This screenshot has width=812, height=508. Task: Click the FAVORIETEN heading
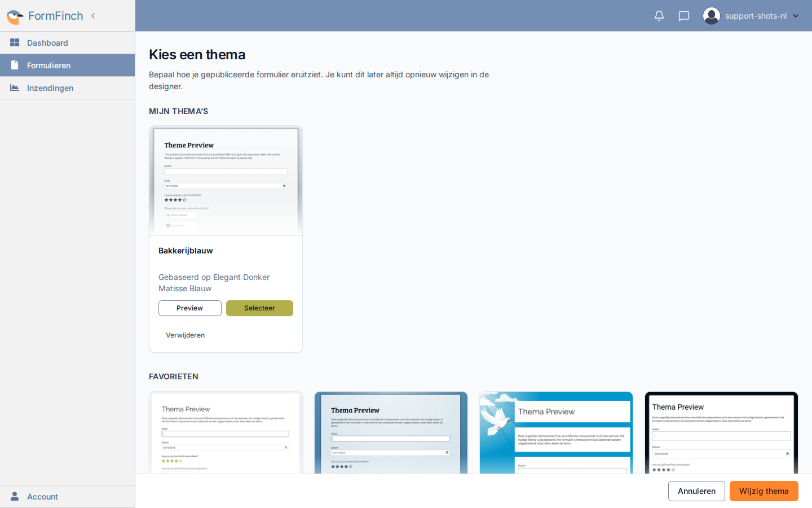click(x=174, y=376)
